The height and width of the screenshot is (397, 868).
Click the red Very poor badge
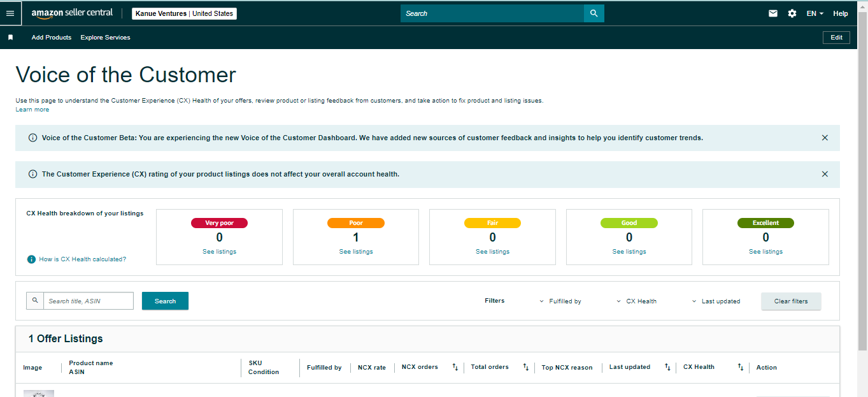coord(219,223)
